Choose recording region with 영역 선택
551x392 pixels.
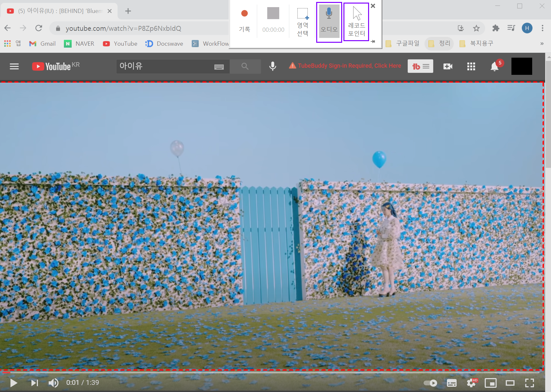[303, 21]
